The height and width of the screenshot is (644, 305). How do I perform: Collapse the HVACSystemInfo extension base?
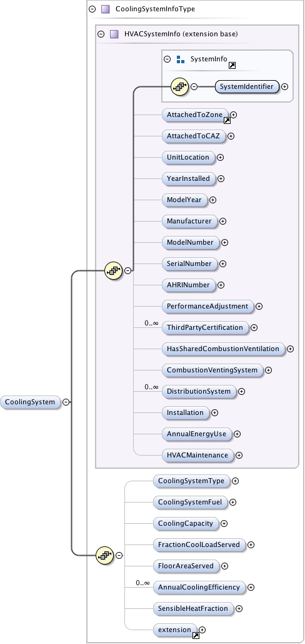(101, 34)
